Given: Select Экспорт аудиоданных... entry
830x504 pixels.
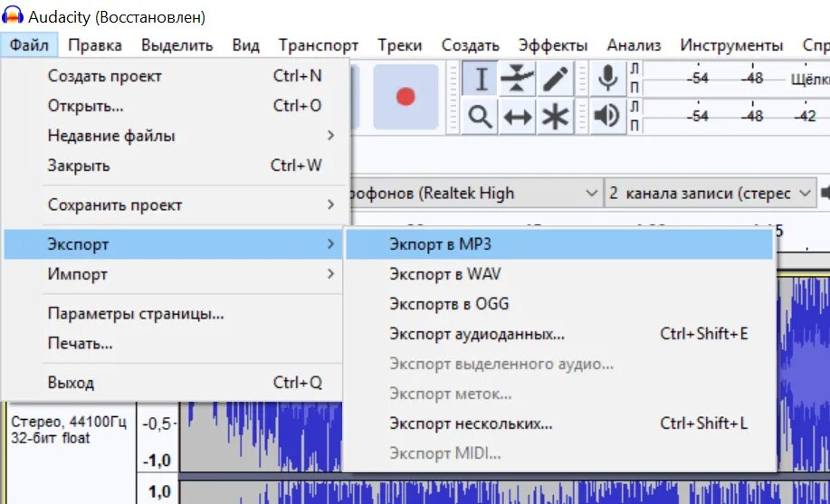Looking at the screenshot, I should 559,334.
